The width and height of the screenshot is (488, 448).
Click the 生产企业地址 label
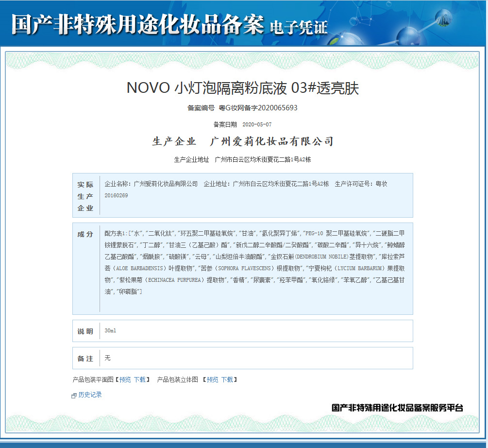point(191,160)
